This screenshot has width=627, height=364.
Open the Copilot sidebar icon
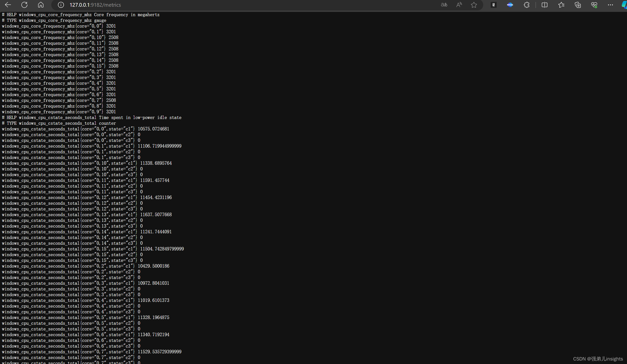pyautogui.click(x=624, y=5)
